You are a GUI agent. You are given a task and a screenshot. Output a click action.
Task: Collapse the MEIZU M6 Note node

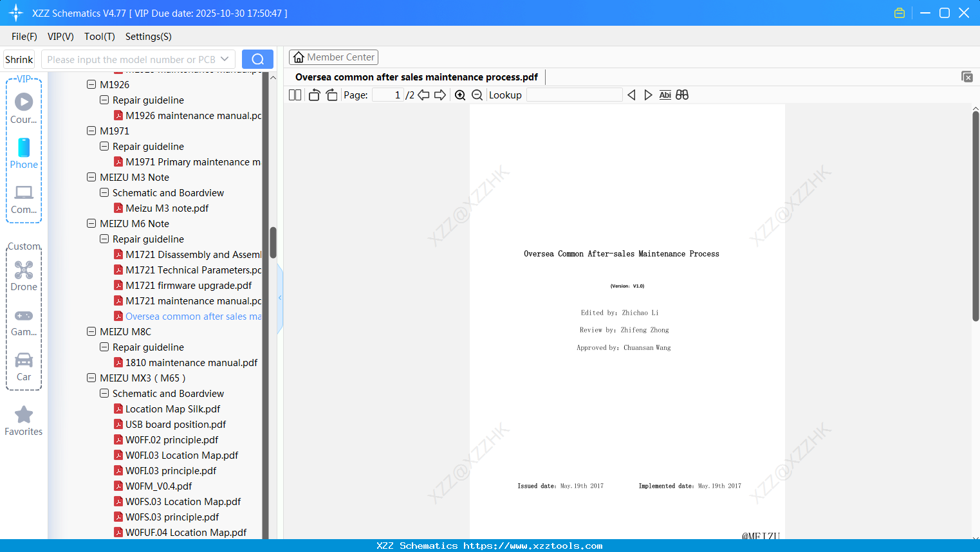point(91,223)
